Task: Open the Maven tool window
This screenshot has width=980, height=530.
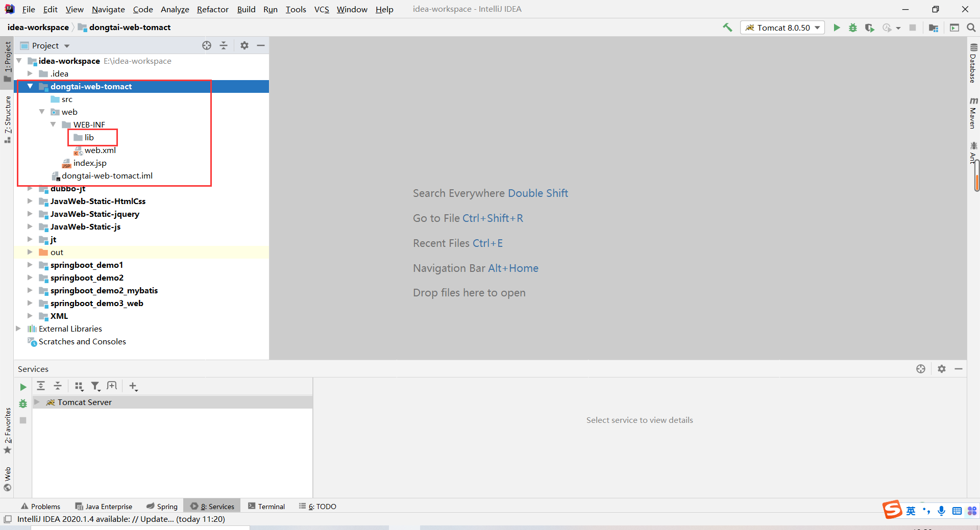Action: point(973,113)
